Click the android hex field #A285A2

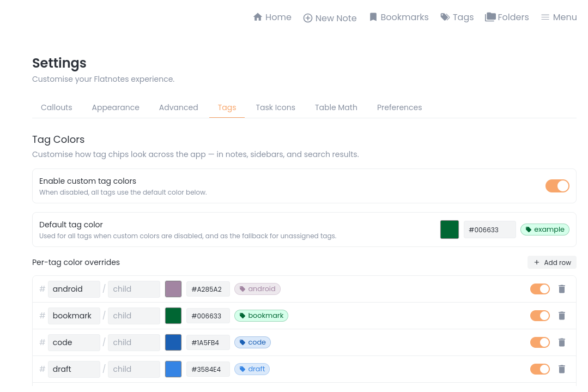click(x=208, y=289)
